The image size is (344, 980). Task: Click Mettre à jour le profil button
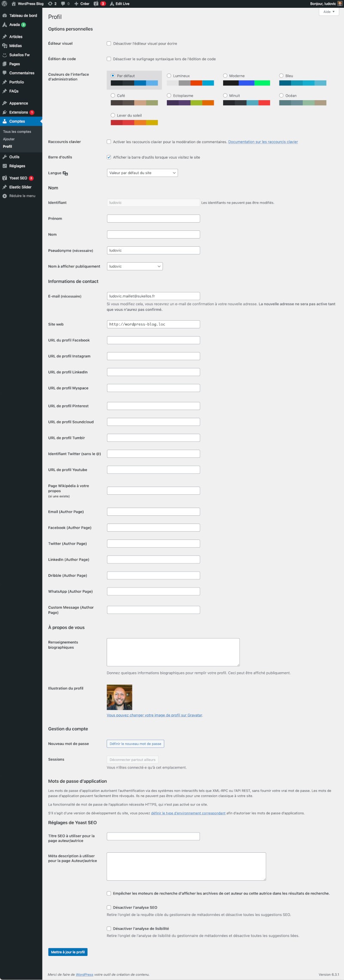pos(68,952)
